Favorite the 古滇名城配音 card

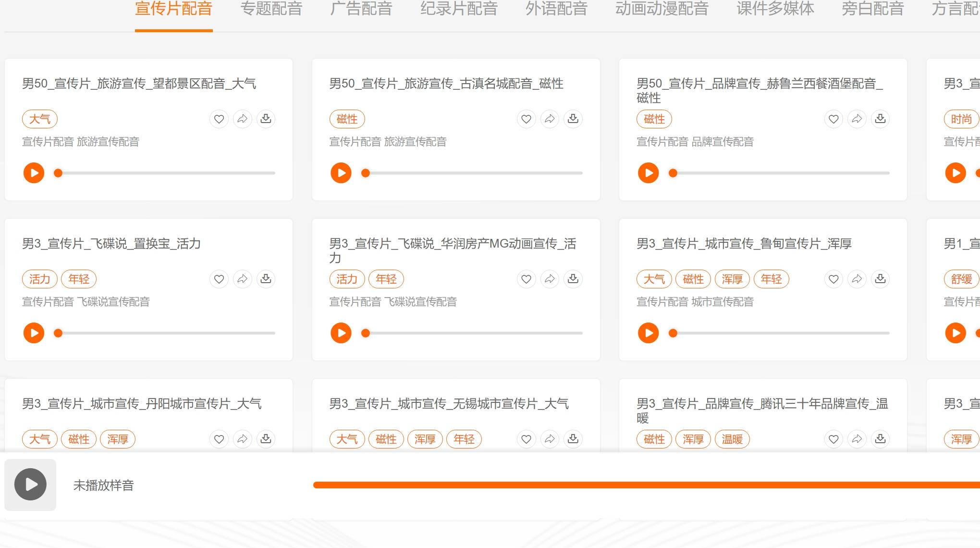(527, 119)
